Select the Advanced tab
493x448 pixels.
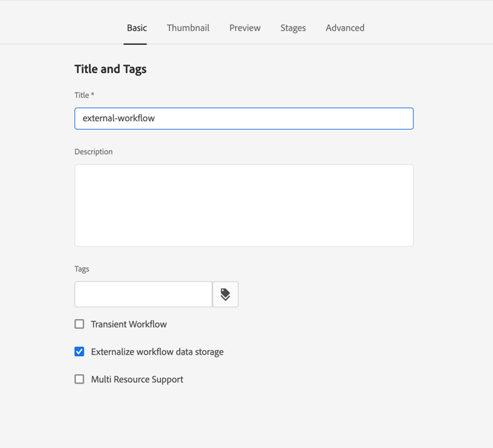[x=345, y=28]
